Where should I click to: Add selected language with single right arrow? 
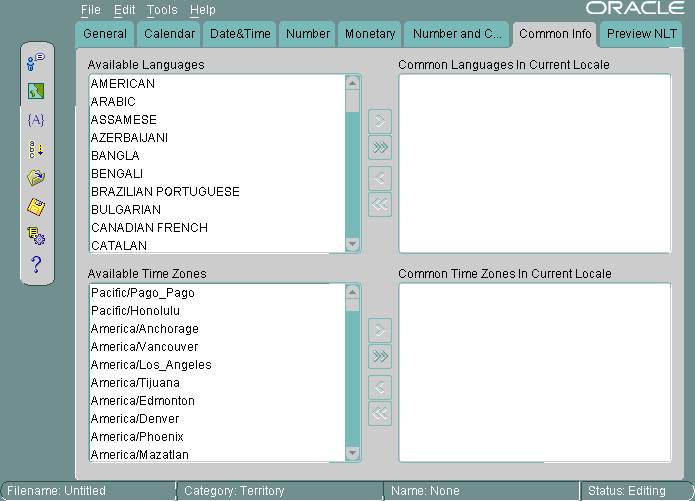(x=380, y=122)
